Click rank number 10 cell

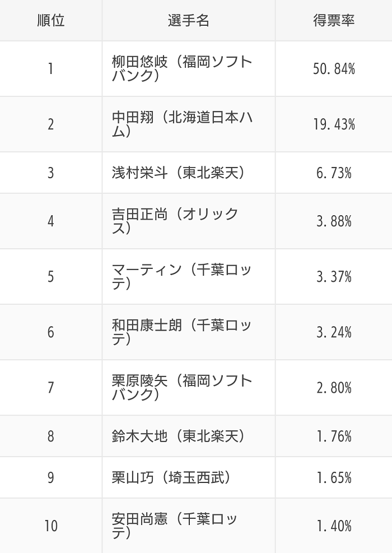point(51,526)
